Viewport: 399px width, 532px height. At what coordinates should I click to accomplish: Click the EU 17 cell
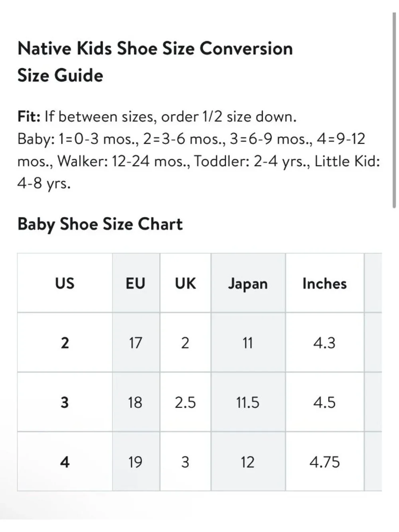pyautogui.click(x=136, y=342)
